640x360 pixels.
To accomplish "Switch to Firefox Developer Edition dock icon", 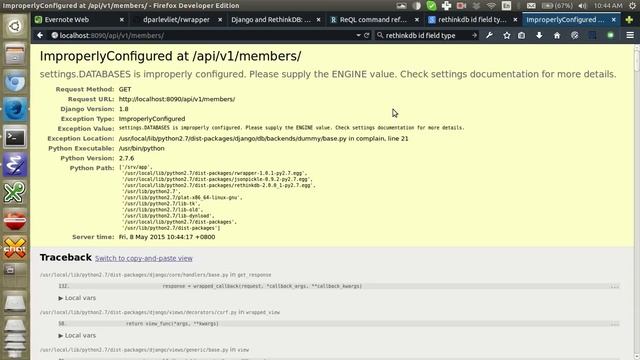I will 15,109.
